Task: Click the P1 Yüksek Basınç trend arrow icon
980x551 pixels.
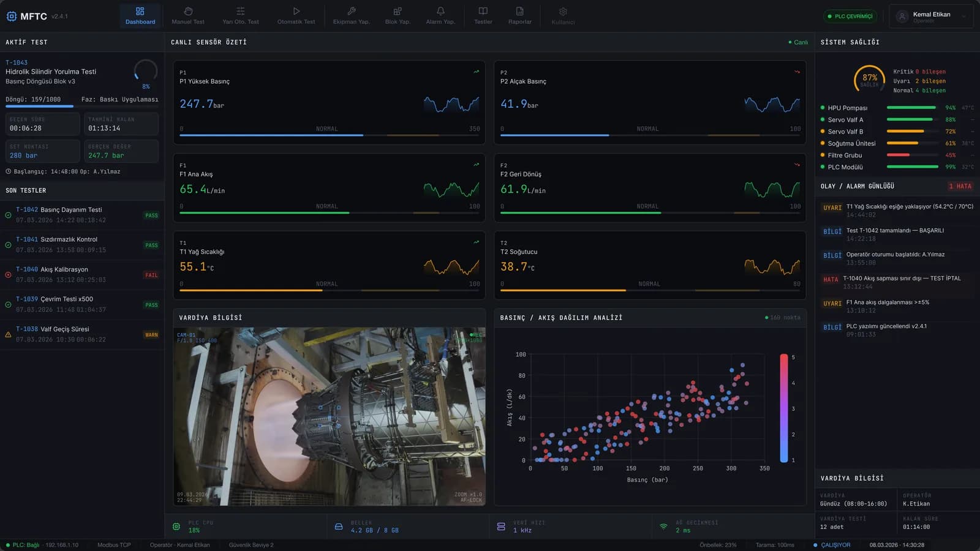Action: [476, 72]
